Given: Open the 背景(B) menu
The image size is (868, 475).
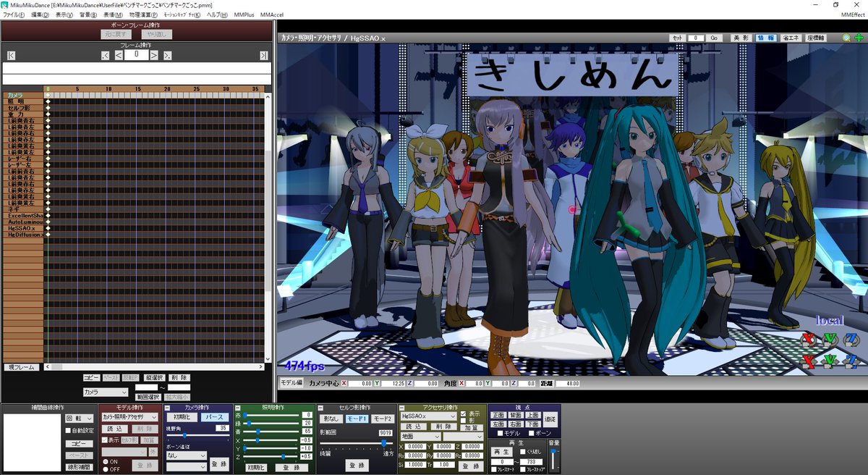Looking at the screenshot, I should [89, 14].
